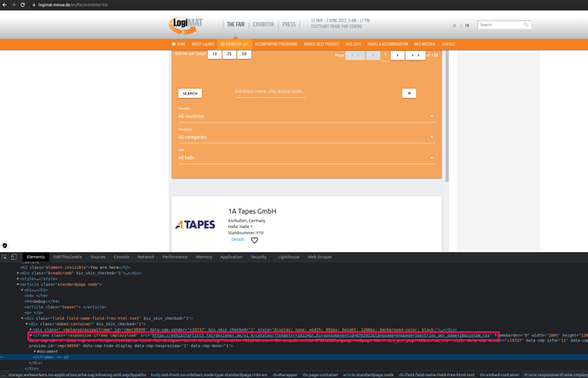The width and height of the screenshot is (588, 378).
Task: Switch to DevTools Elements tab
Action: click(36, 257)
